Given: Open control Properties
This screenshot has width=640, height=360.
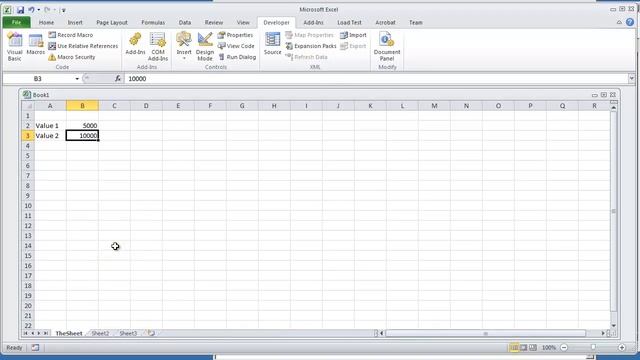Looking at the screenshot, I should coord(236,35).
